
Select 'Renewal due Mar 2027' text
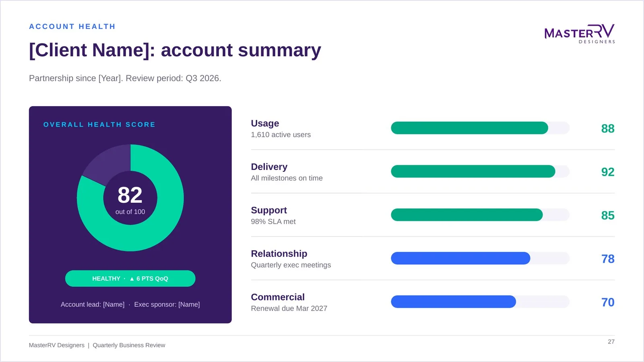point(289,309)
